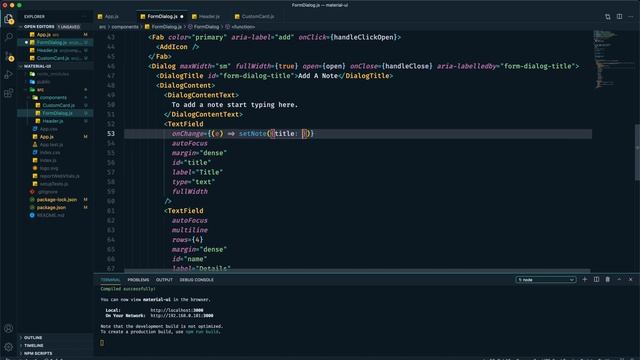Click components in the breadcrumb path

tap(125, 27)
